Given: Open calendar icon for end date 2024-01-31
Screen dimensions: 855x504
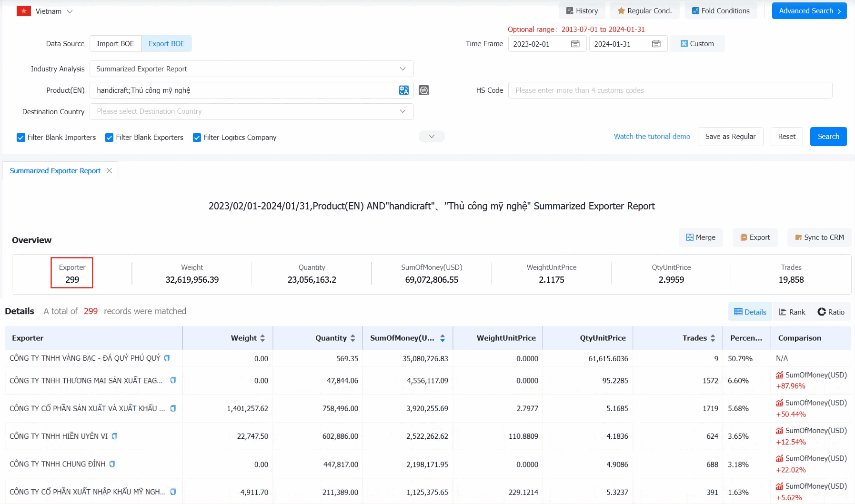Looking at the screenshot, I should click(656, 44).
